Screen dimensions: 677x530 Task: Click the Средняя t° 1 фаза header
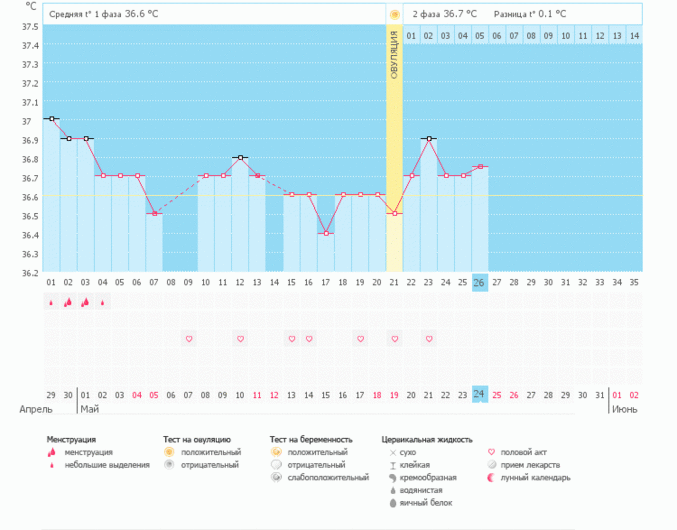pos(104,14)
